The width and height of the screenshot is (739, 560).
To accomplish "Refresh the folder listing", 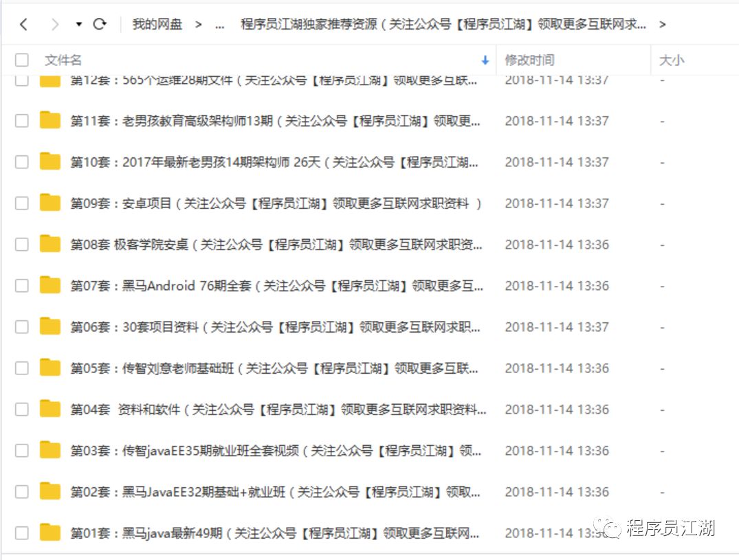I will pos(100,23).
